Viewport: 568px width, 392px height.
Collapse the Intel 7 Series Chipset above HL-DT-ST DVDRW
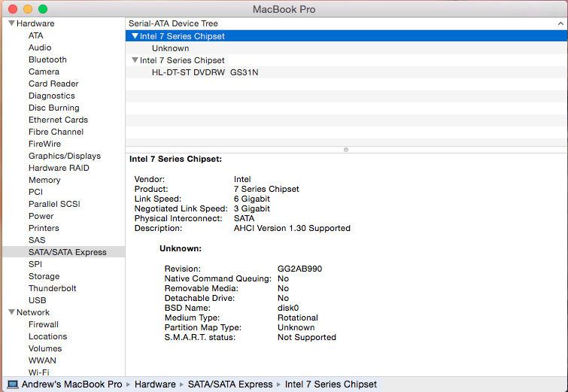135,60
